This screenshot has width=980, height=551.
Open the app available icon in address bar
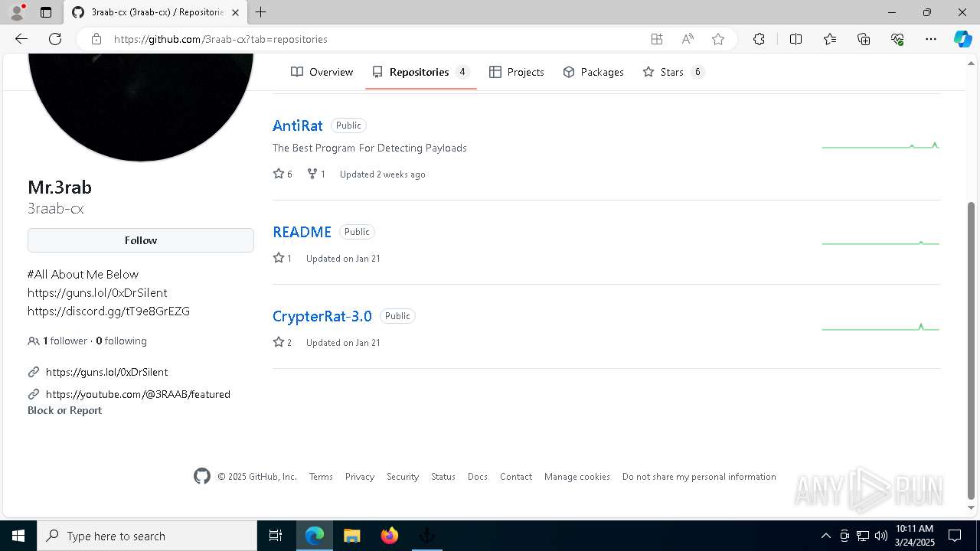pos(657,39)
